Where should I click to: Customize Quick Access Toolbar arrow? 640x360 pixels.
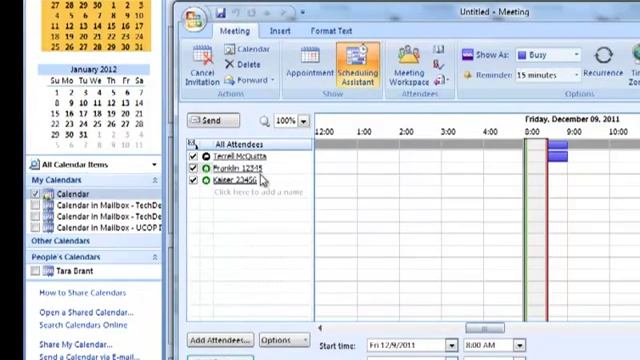pyautogui.click(x=302, y=13)
